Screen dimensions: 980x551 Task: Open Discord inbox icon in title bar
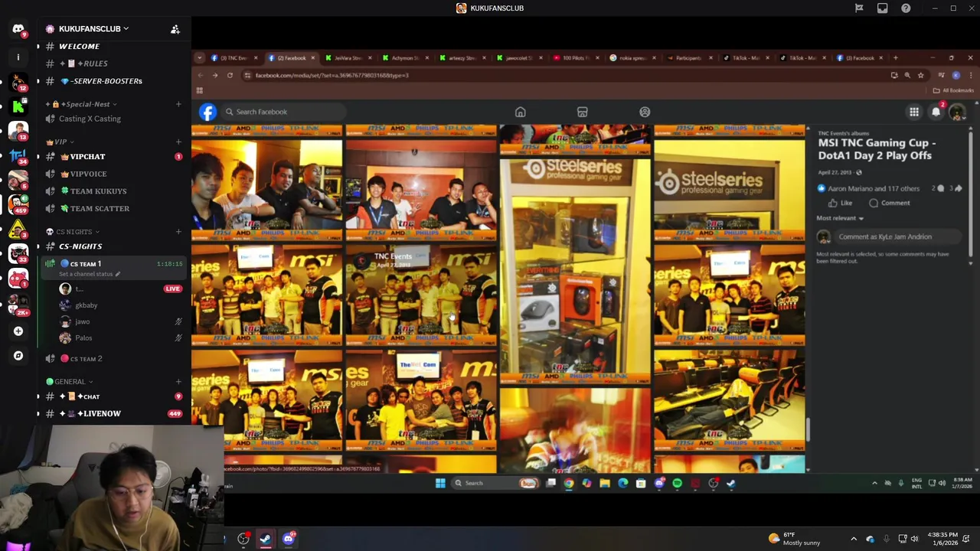click(x=882, y=8)
